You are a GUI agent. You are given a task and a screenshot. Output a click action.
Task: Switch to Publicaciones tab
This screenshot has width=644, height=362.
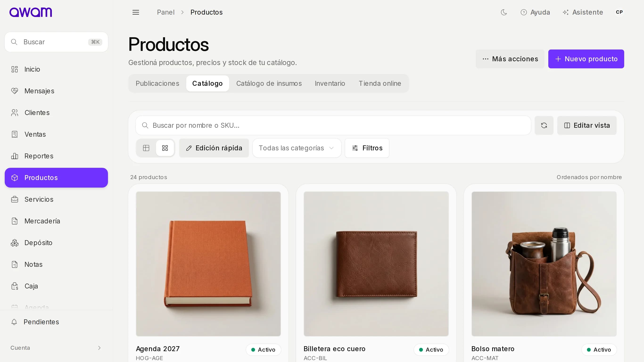(157, 83)
